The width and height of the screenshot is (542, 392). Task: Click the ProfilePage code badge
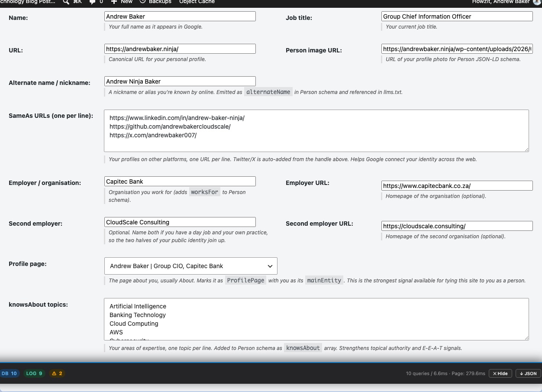(246, 280)
